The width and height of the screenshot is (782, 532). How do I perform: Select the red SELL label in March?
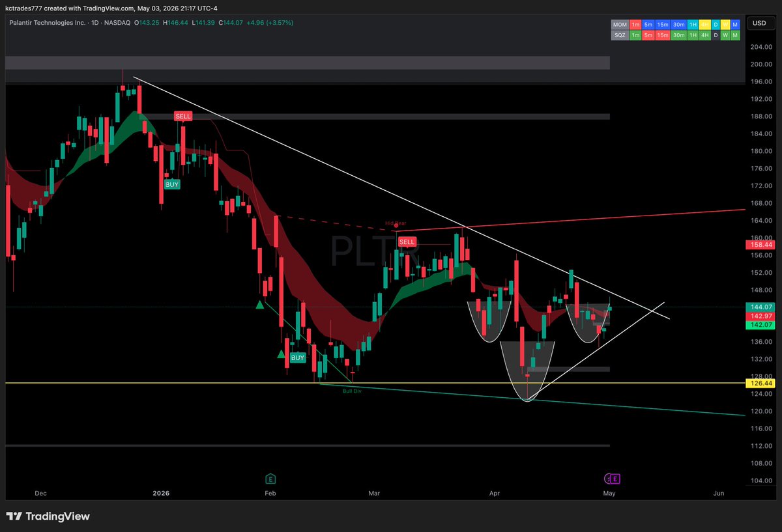[407, 242]
